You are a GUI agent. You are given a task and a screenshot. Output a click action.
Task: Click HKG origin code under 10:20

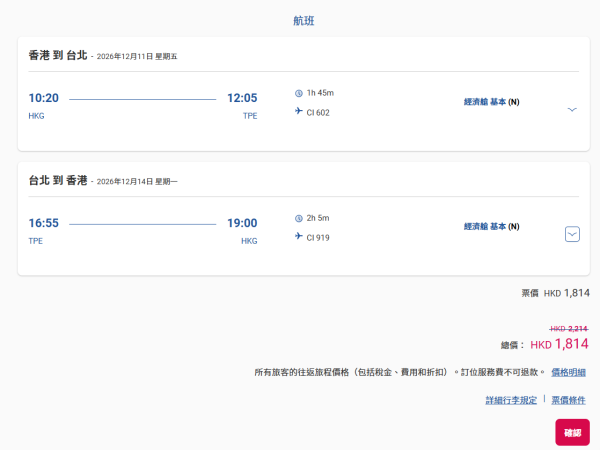pos(36,116)
